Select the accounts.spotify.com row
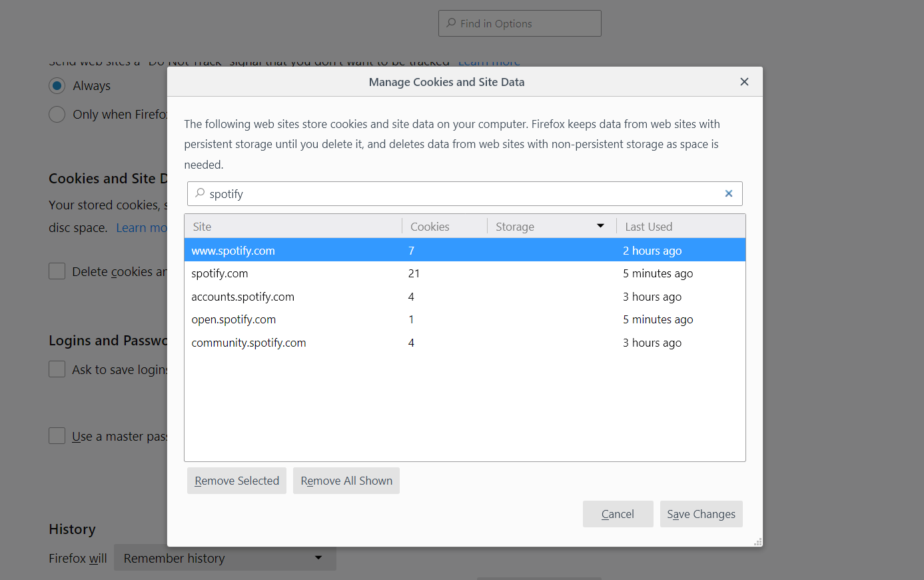The width and height of the screenshot is (924, 580). point(242,297)
